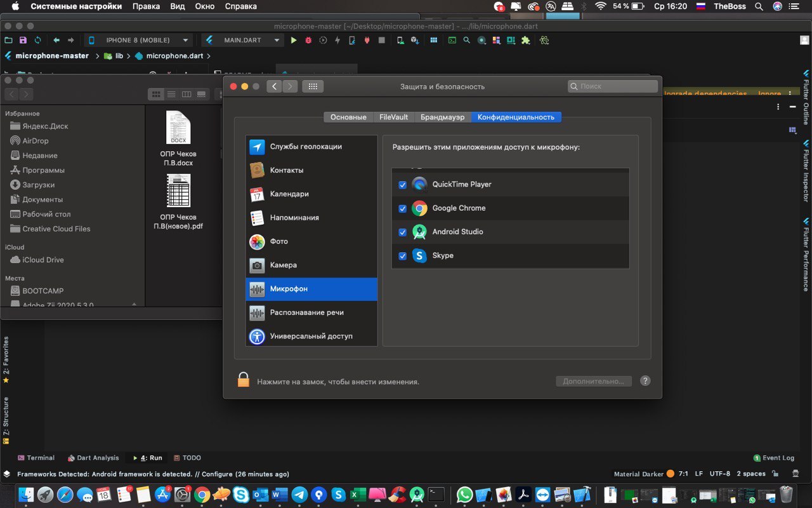Switch Finder to column view
Screen dimensions: 812x508
coord(187,95)
